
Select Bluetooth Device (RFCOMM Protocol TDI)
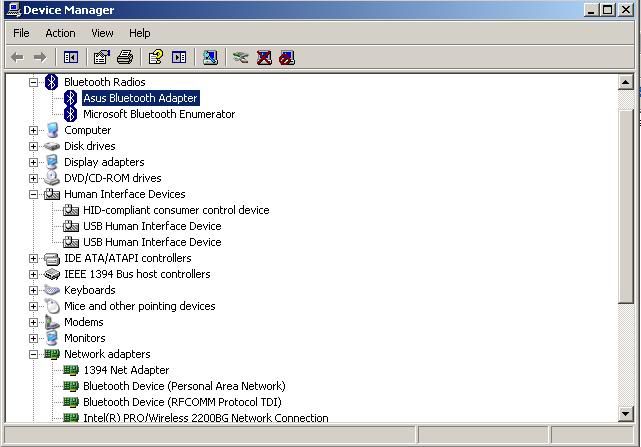[x=182, y=402]
